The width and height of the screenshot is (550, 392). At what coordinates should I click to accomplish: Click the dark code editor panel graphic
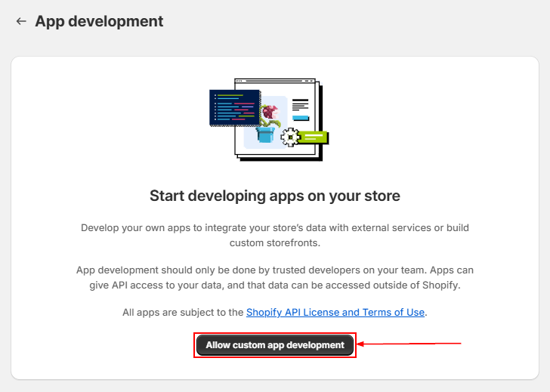point(234,107)
